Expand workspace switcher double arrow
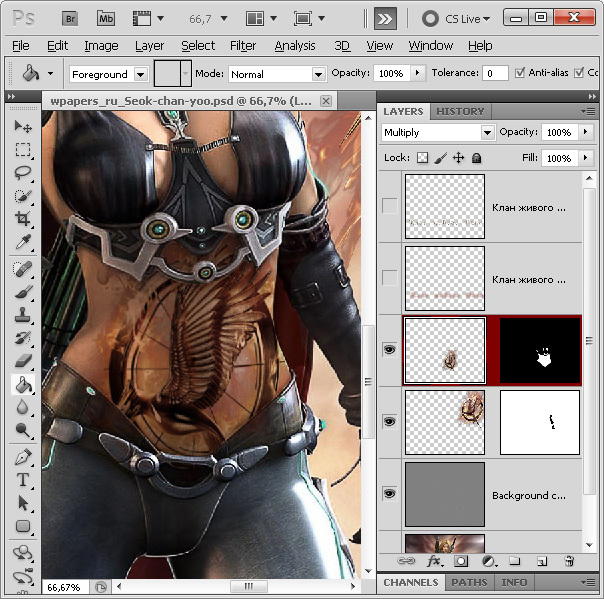 [385, 18]
